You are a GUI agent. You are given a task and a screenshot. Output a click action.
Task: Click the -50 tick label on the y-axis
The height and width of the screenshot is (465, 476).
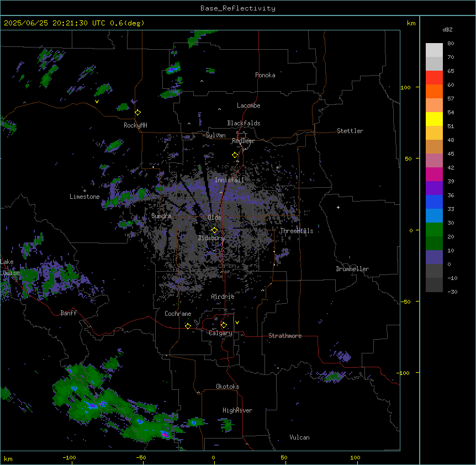click(x=405, y=302)
